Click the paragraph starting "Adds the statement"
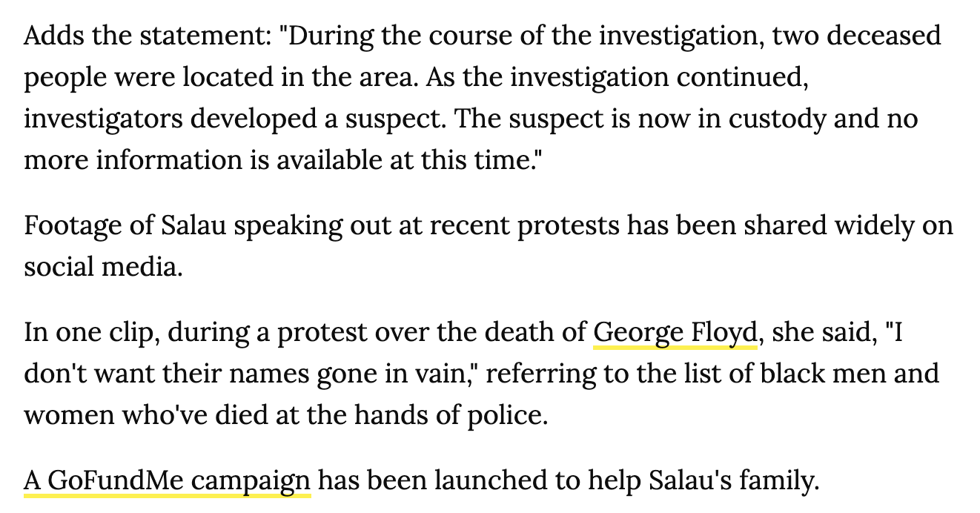 point(483,97)
